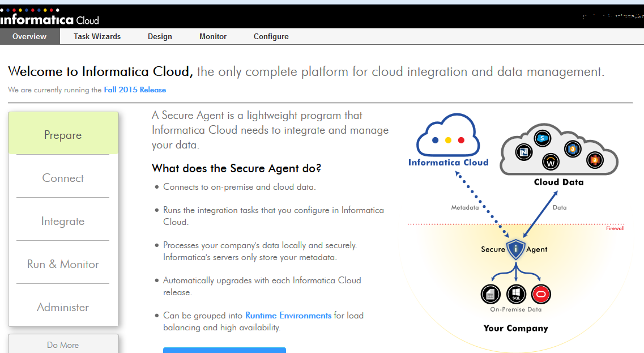Switch to the Configure tab
The height and width of the screenshot is (353, 644).
(271, 36)
